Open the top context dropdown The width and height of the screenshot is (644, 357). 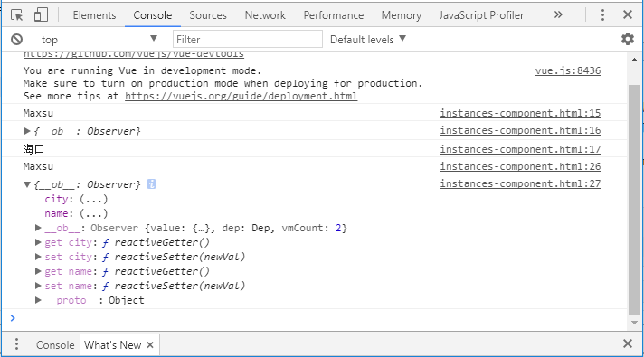click(x=99, y=40)
